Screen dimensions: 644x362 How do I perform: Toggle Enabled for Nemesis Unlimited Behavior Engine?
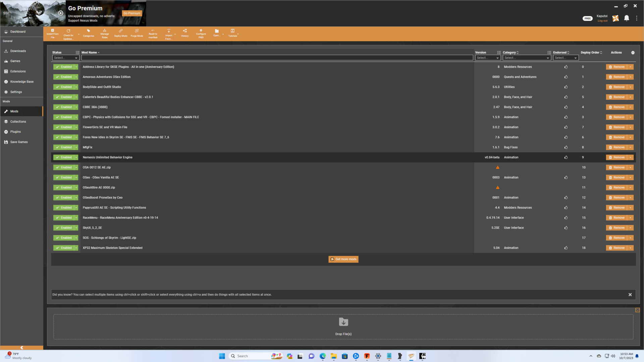(x=64, y=157)
